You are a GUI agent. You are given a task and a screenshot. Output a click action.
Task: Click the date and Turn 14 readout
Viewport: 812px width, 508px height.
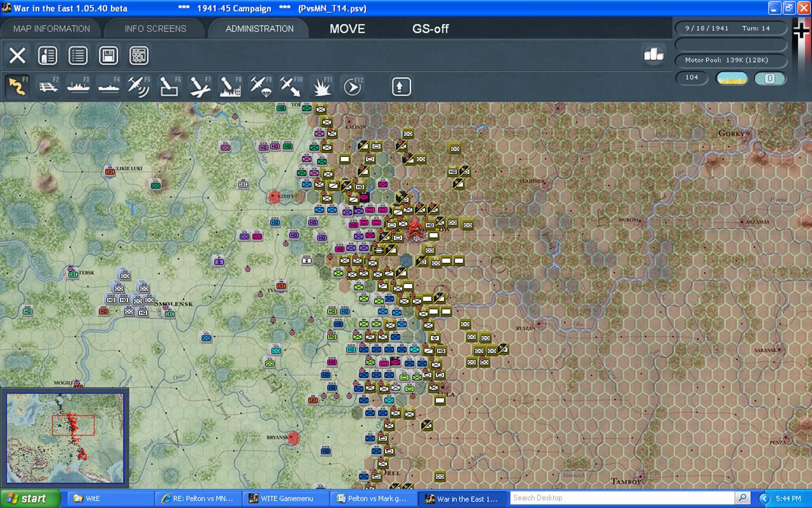point(730,29)
